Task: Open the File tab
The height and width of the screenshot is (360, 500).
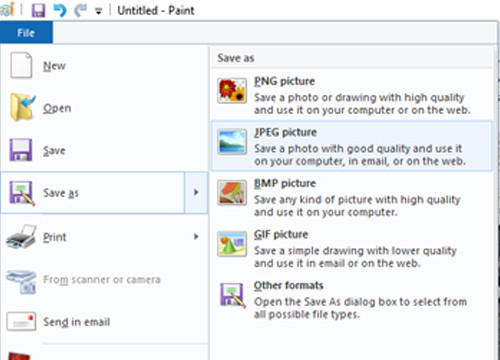Action: (26, 33)
